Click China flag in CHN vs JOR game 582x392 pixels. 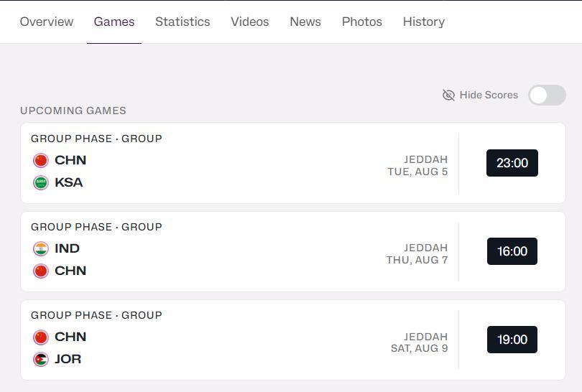tap(41, 337)
